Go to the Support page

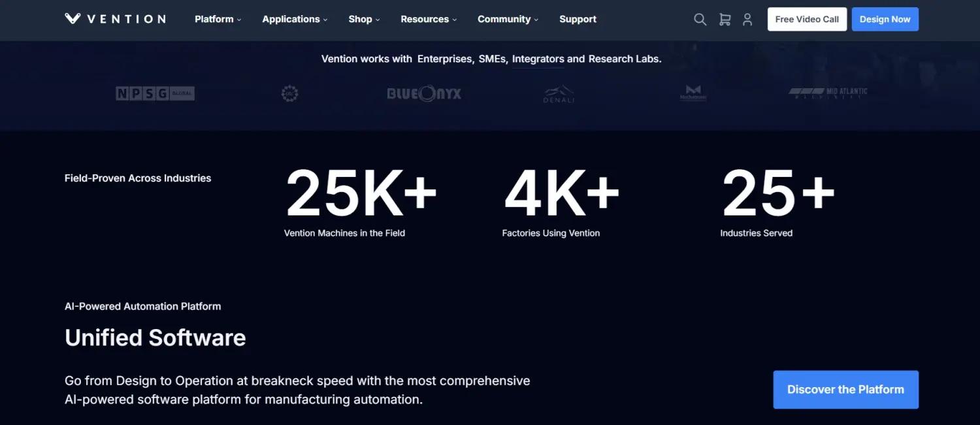tap(578, 19)
